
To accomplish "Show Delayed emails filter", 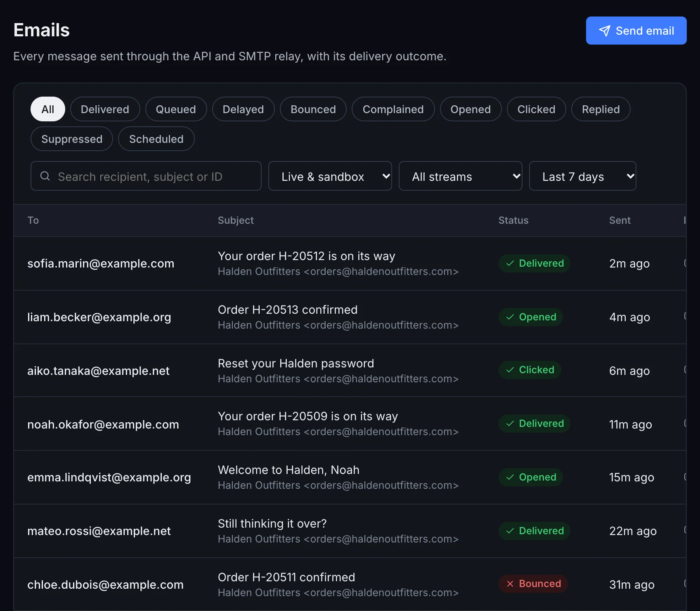I will click(x=243, y=109).
